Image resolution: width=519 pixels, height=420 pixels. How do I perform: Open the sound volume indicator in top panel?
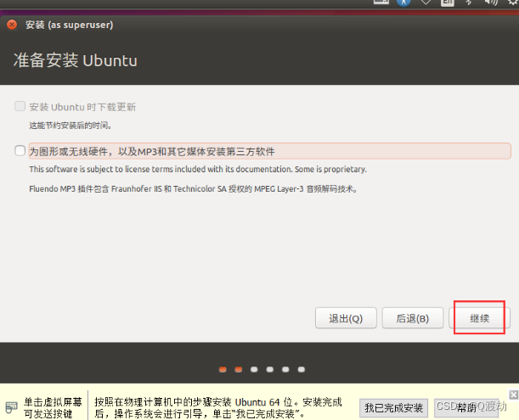tap(490, 3)
